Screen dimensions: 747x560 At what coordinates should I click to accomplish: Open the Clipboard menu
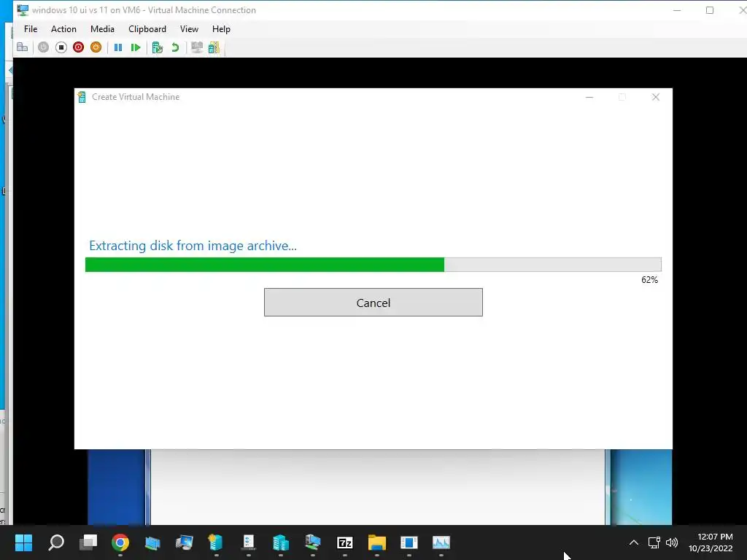147,29
